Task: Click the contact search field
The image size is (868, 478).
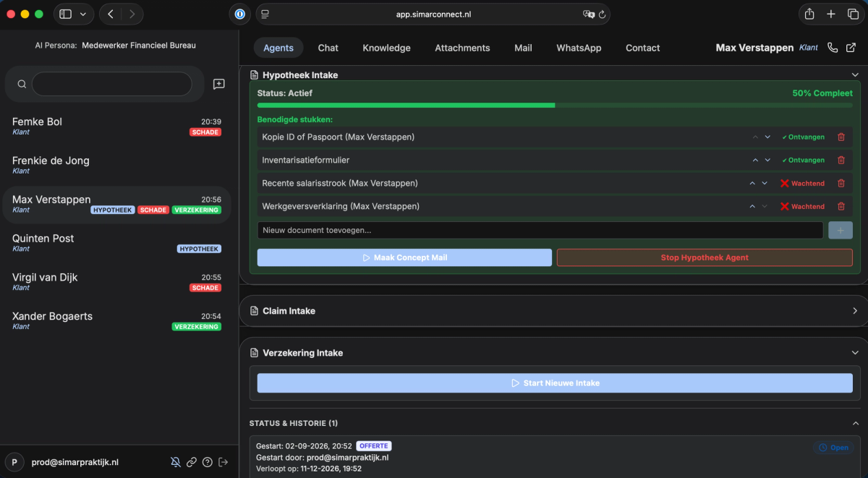Action: tap(112, 84)
